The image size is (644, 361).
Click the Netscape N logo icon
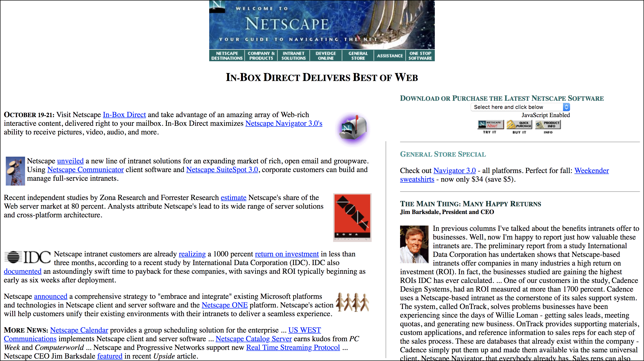(x=217, y=6)
